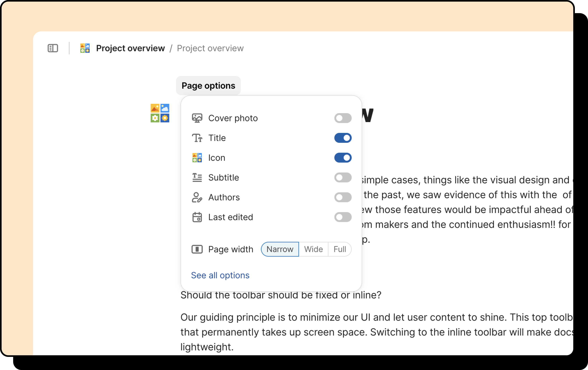Switch on Last edited toggle
The image size is (588, 370).
pos(343,217)
